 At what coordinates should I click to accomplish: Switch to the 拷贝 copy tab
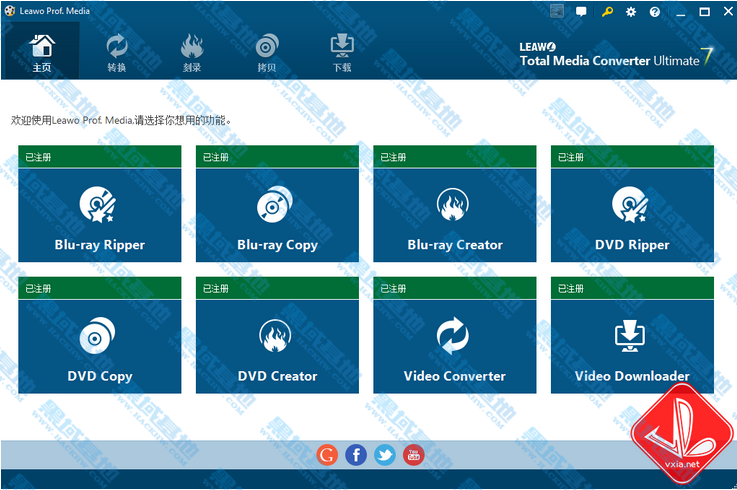tap(267, 51)
